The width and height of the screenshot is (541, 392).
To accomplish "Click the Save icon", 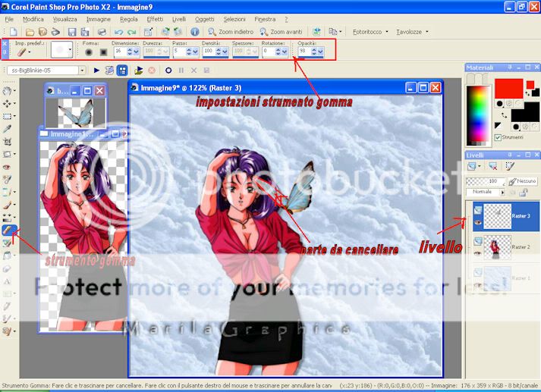I will point(72,32).
